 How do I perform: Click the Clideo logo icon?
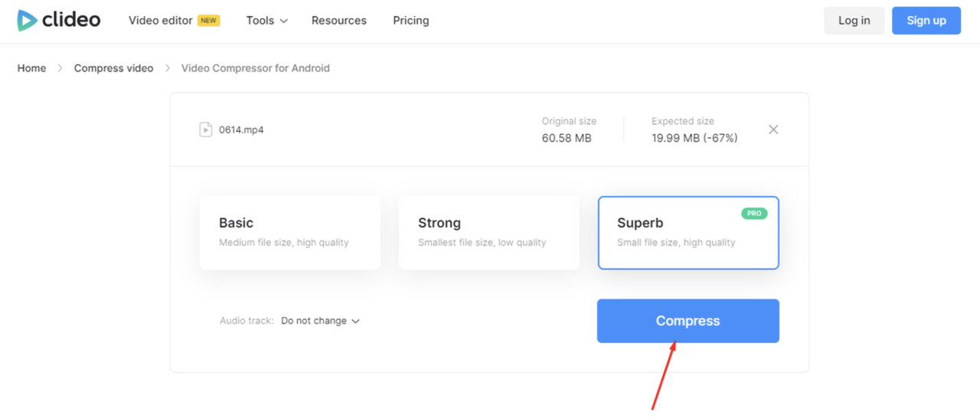tap(28, 21)
